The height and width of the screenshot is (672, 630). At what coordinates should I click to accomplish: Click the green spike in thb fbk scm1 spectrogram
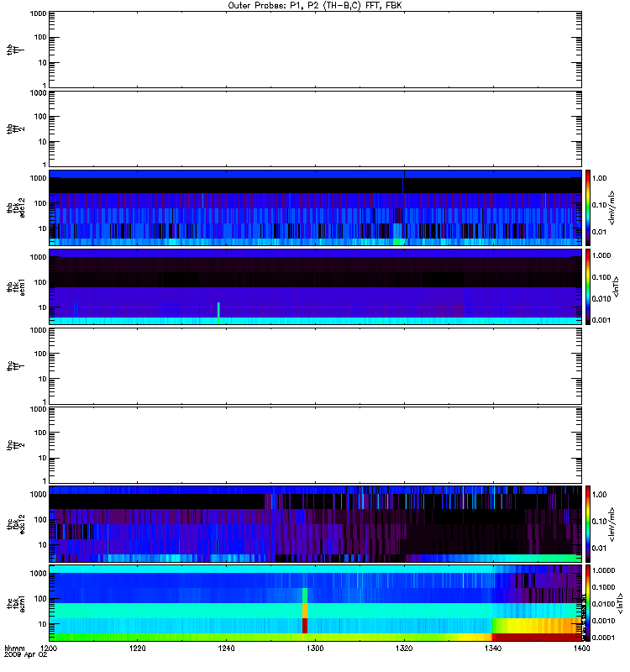coord(218,312)
